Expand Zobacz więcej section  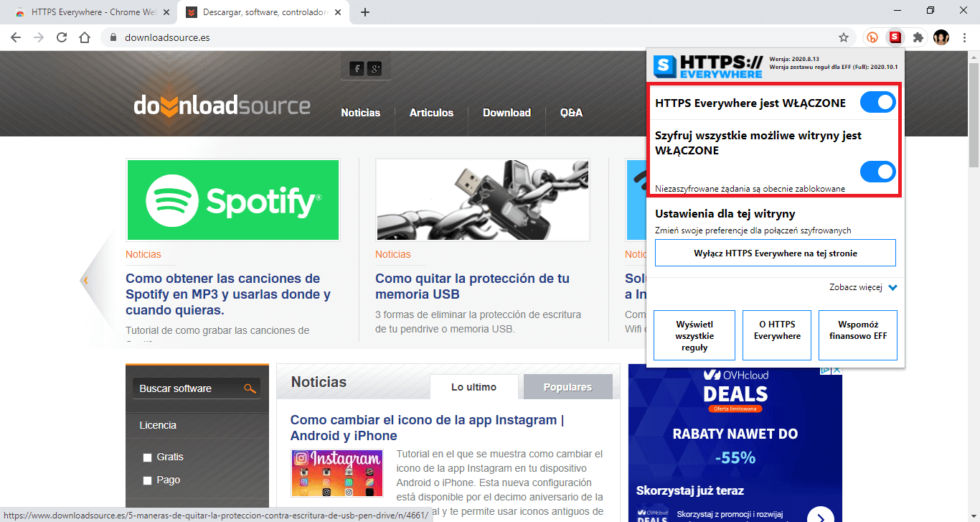(863, 287)
